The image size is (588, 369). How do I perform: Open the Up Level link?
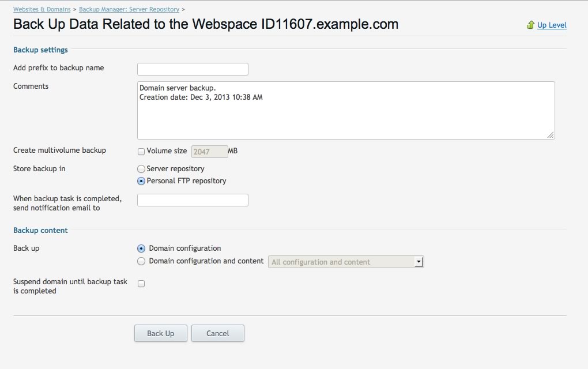coord(552,25)
